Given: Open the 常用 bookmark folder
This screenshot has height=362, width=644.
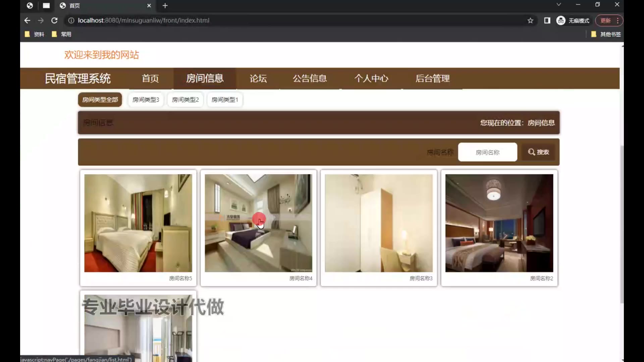Looking at the screenshot, I should pyautogui.click(x=62, y=34).
